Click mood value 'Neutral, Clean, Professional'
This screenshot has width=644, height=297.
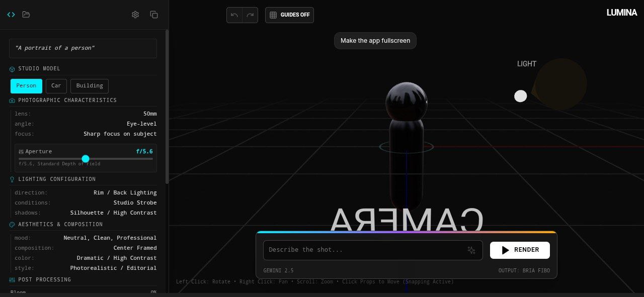point(110,238)
